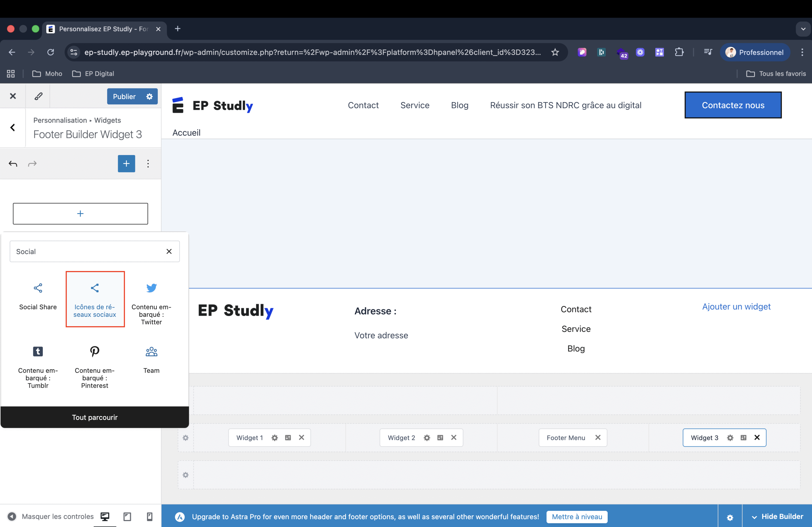Open Widget 1 settings gear

point(275,438)
